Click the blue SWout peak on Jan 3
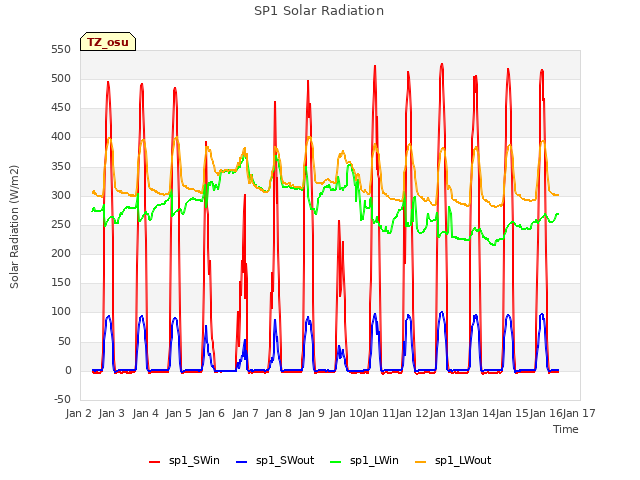This screenshot has width=640, height=480. [x=109, y=316]
